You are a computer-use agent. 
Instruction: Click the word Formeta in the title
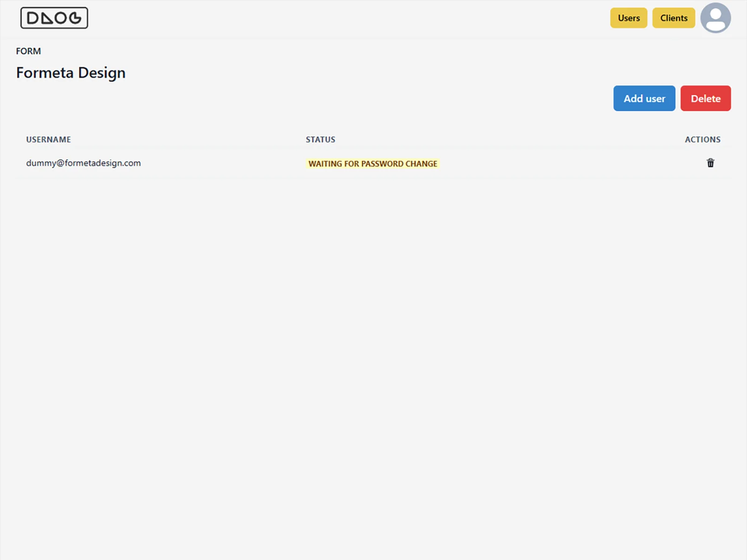(x=45, y=73)
